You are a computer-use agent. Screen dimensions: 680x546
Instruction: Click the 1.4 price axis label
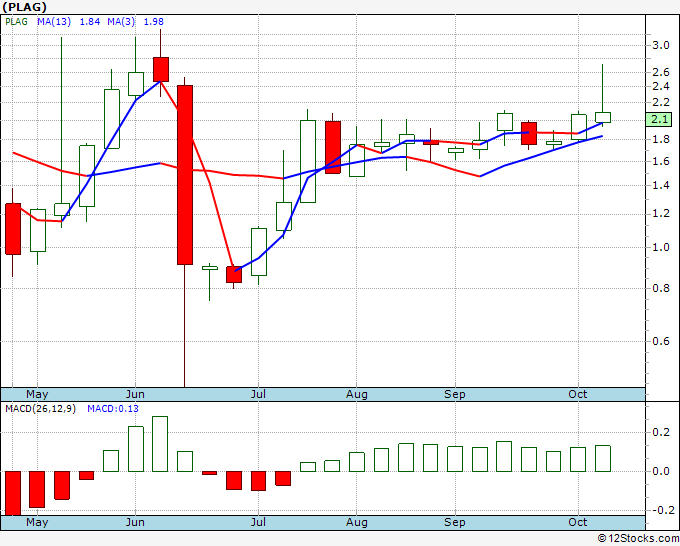tap(661, 186)
